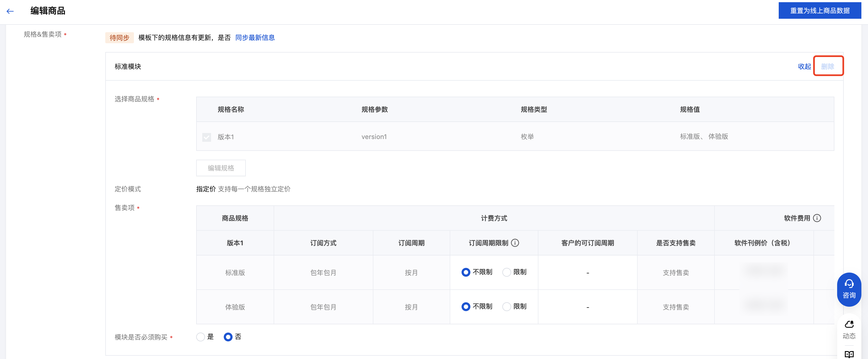Click 标准版 software price field
The width and height of the screenshot is (868, 359).
click(764, 271)
